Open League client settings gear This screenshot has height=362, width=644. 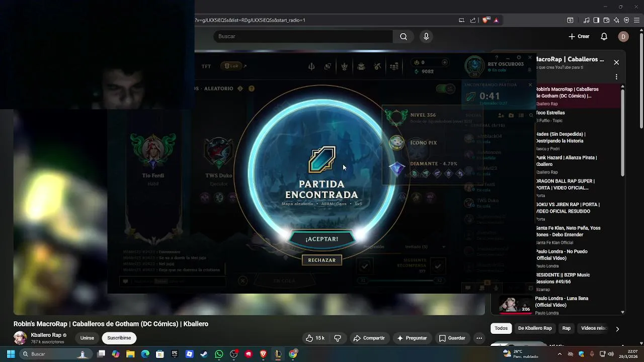519,58
